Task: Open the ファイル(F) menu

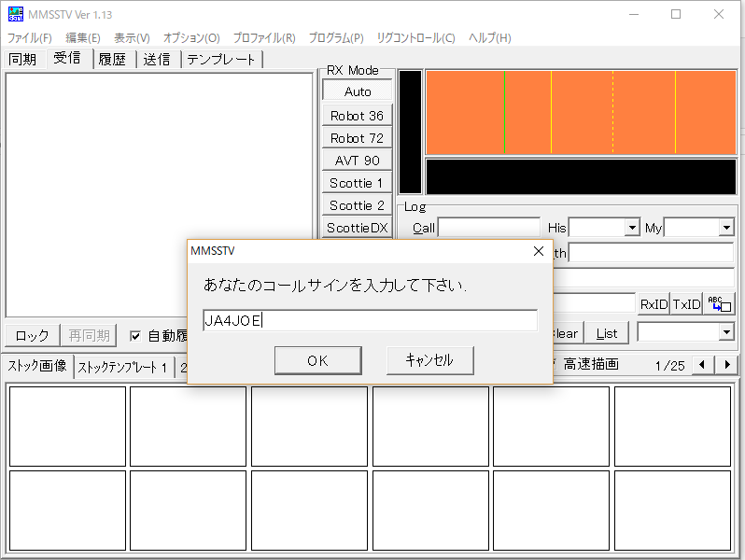Action: 30,38
